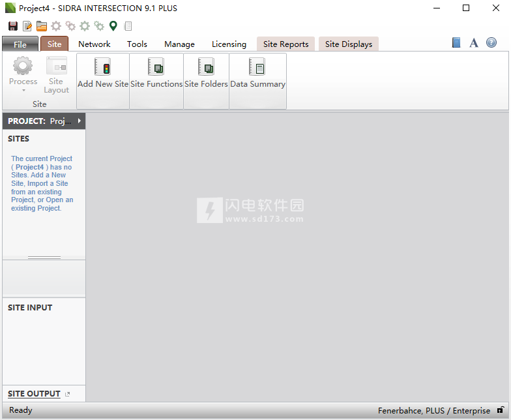
Task: Click the green map pin icon
Action: point(113,26)
